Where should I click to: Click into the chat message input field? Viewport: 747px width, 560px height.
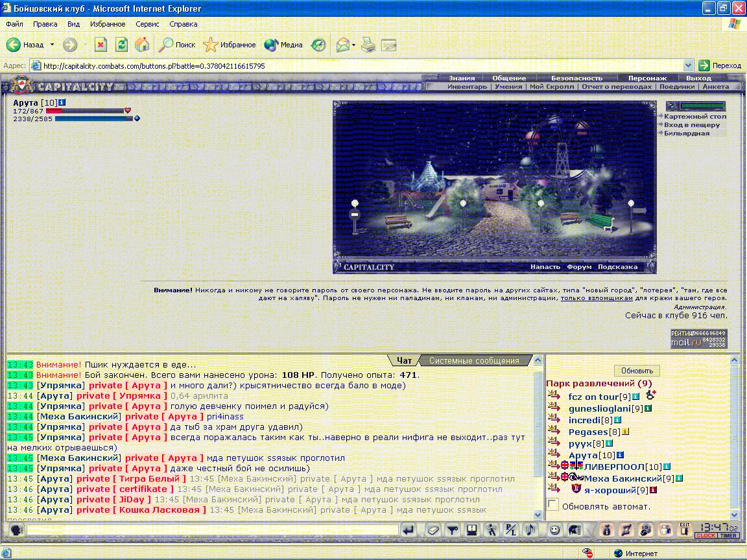pyautogui.click(x=212, y=530)
